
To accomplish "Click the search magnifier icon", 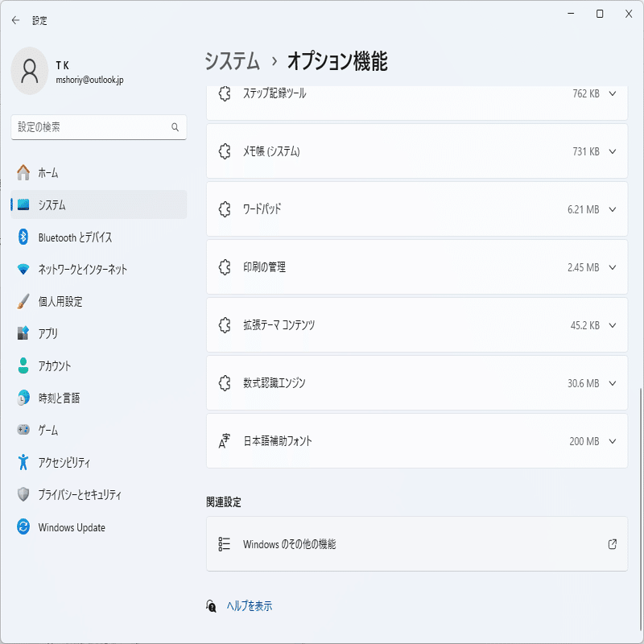I will [x=175, y=127].
